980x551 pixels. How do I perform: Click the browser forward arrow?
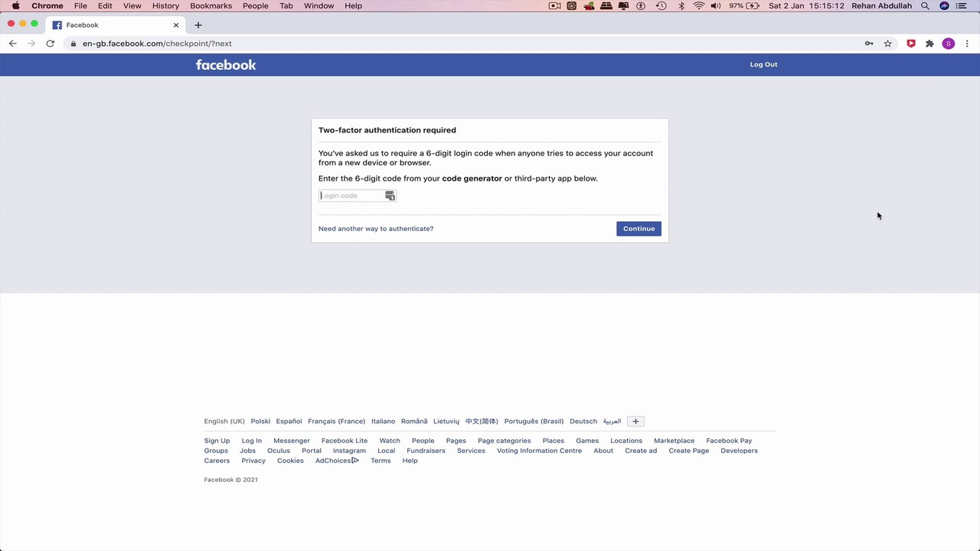click(x=31, y=44)
